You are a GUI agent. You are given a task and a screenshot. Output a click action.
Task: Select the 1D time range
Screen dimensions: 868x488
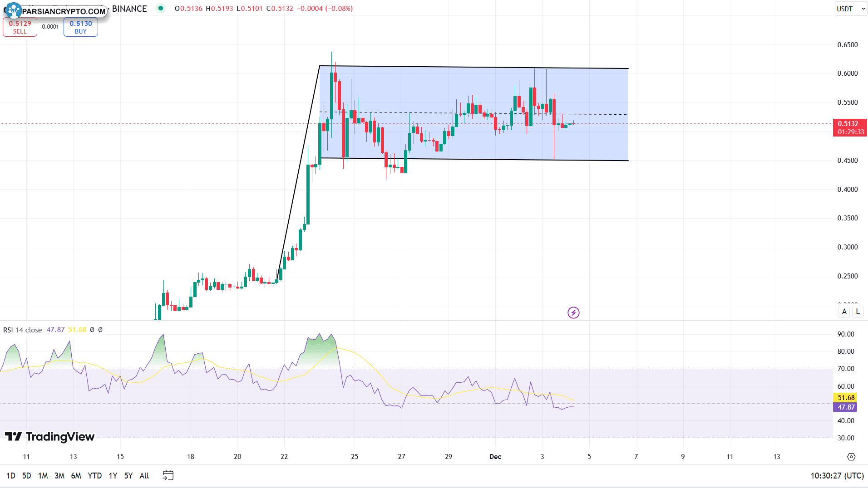(x=11, y=475)
